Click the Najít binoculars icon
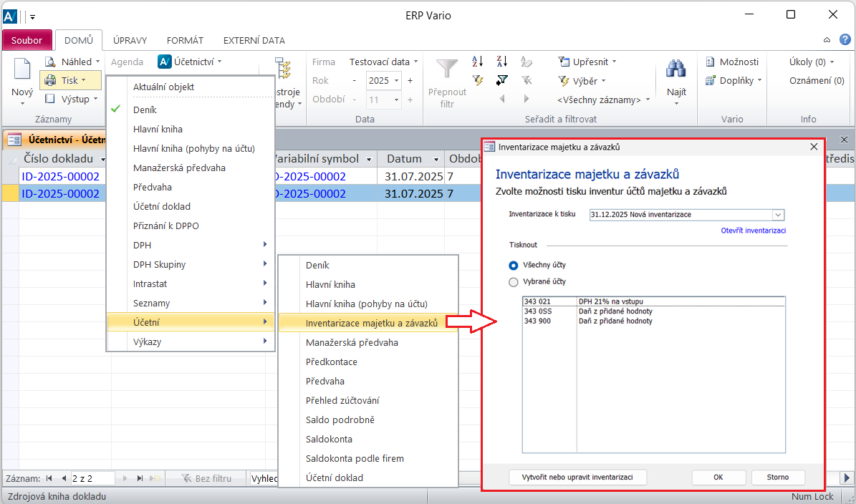Screen dimensions: 856x504 [x=675, y=70]
